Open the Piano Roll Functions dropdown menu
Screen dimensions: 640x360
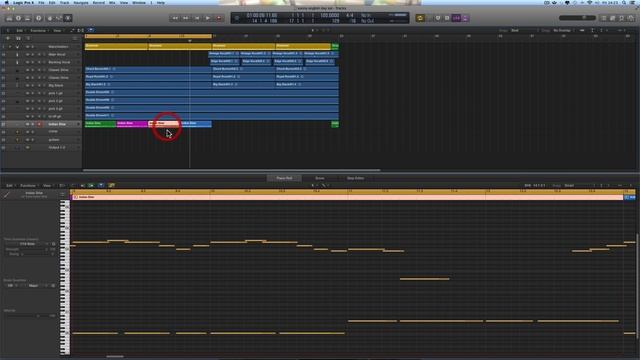point(29,185)
